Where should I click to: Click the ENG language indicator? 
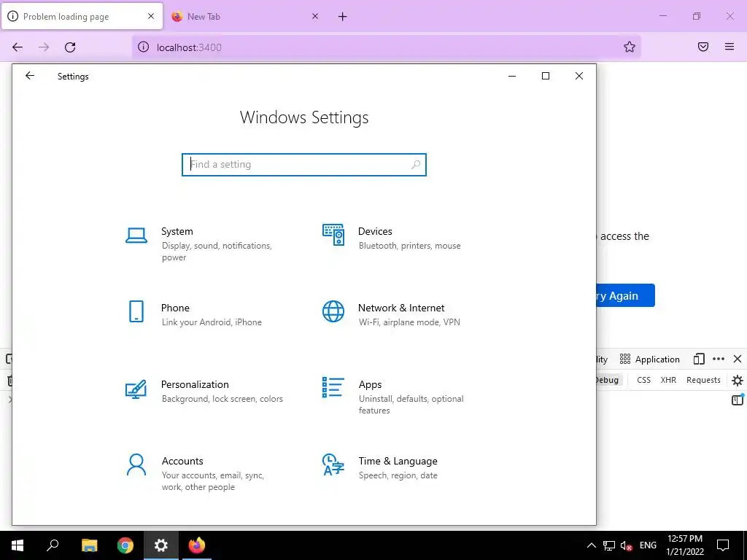(x=648, y=545)
